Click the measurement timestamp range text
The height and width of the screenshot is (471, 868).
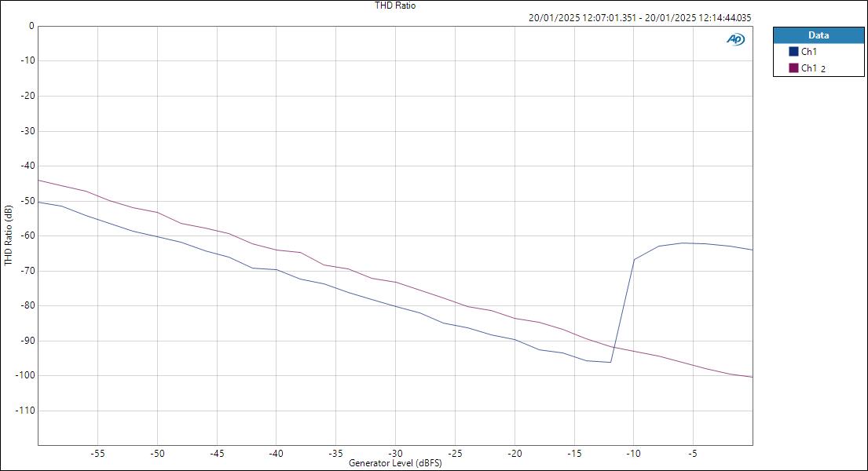640,18
